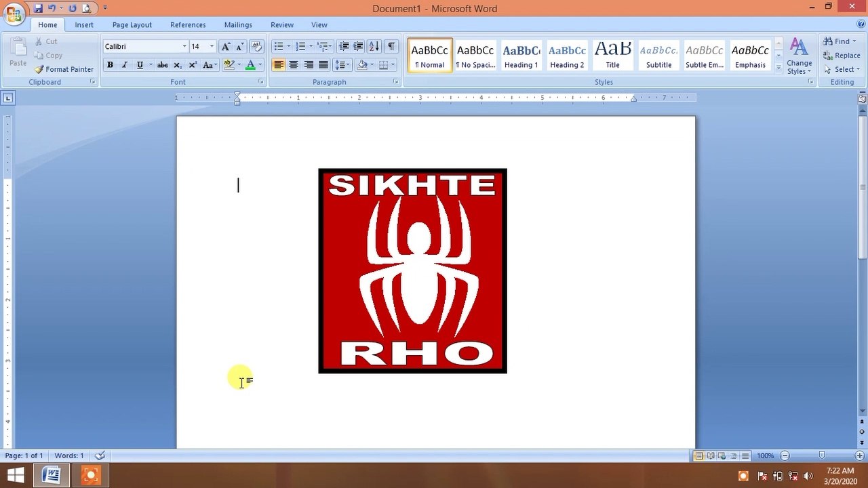
Task: Toggle the ruler above the scrollbar
Action: click(x=862, y=99)
